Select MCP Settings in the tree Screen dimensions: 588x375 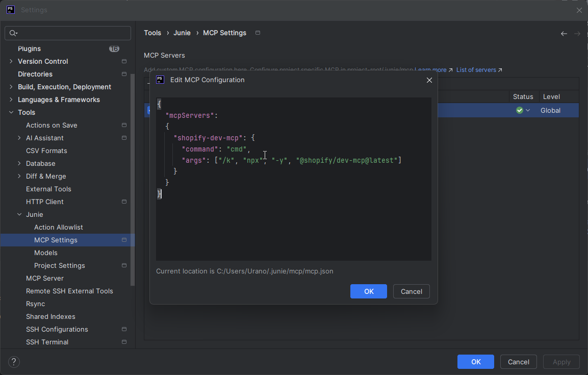[56, 240]
